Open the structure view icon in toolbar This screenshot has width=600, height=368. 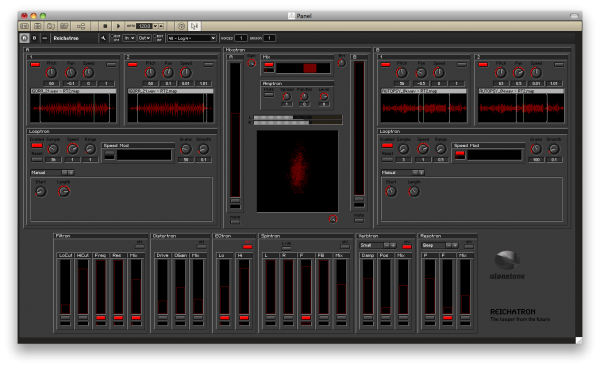coord(81,26)
